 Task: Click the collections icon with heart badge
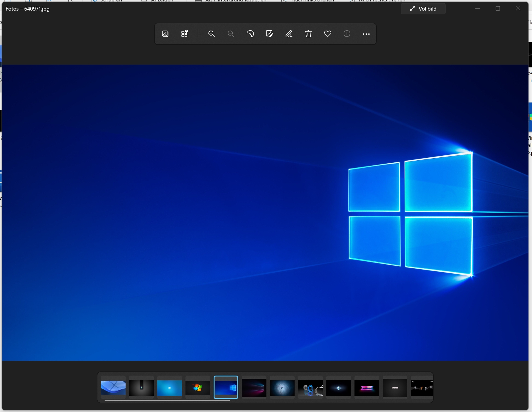184,34
